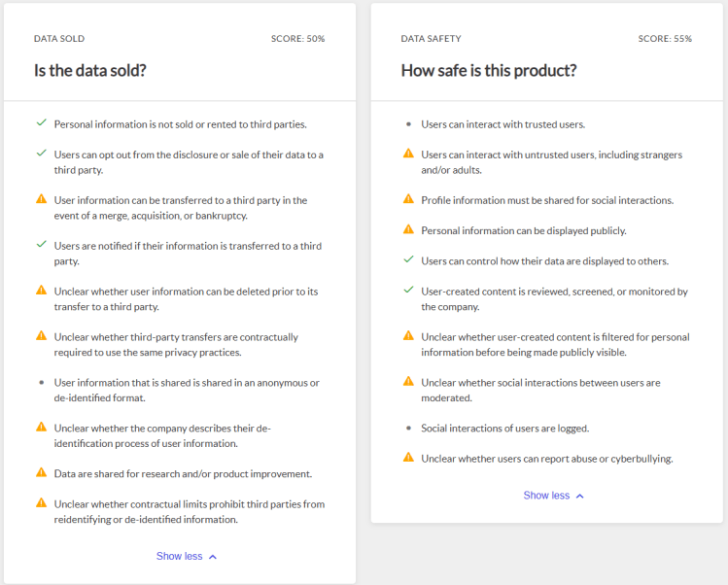The width and height of the screenshot is (728, 585).
Task: Click the 'Is the data sold?' heading
Action: click(90, 71)
